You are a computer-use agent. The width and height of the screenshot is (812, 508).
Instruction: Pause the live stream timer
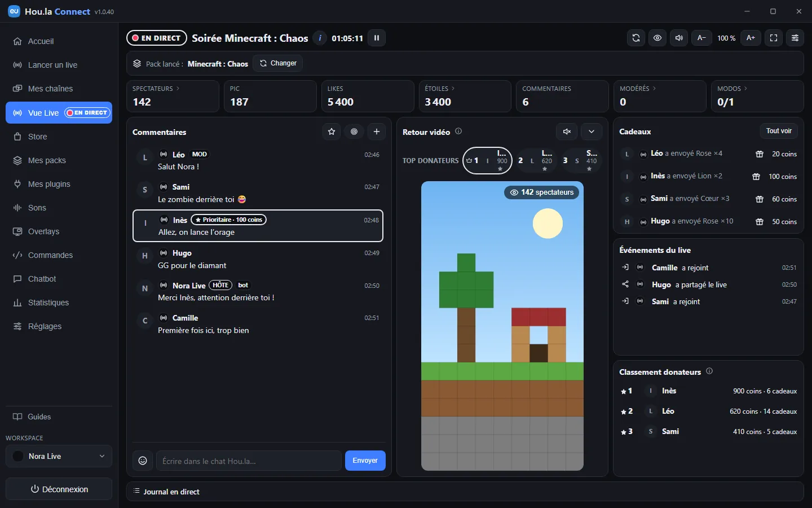[x=377, y=38]
